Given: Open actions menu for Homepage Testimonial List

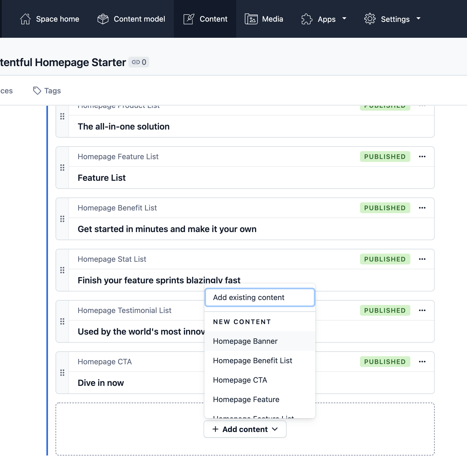Looking at the screenshot, I should (x=422, y=310).
